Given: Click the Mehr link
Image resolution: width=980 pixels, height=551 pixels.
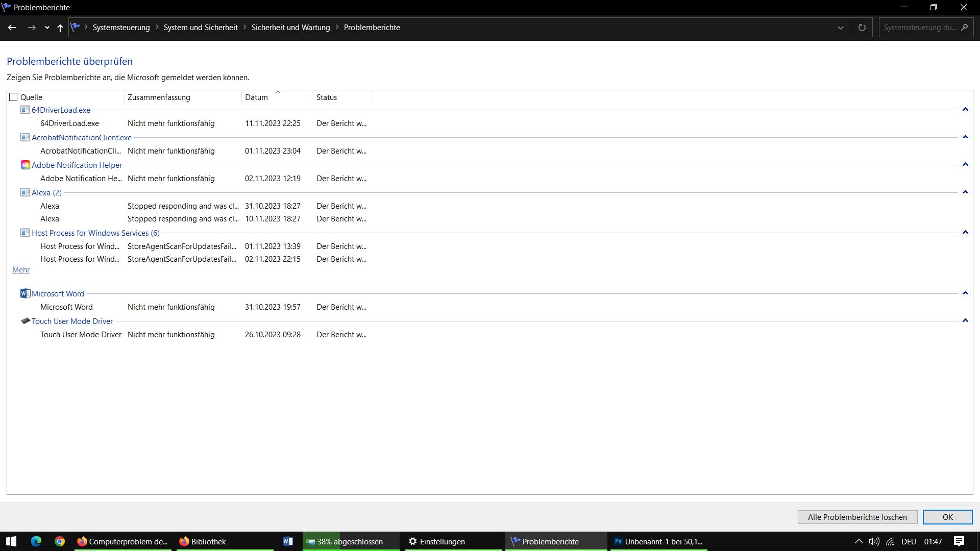Looking at the screenshot, I should (21, 270).
